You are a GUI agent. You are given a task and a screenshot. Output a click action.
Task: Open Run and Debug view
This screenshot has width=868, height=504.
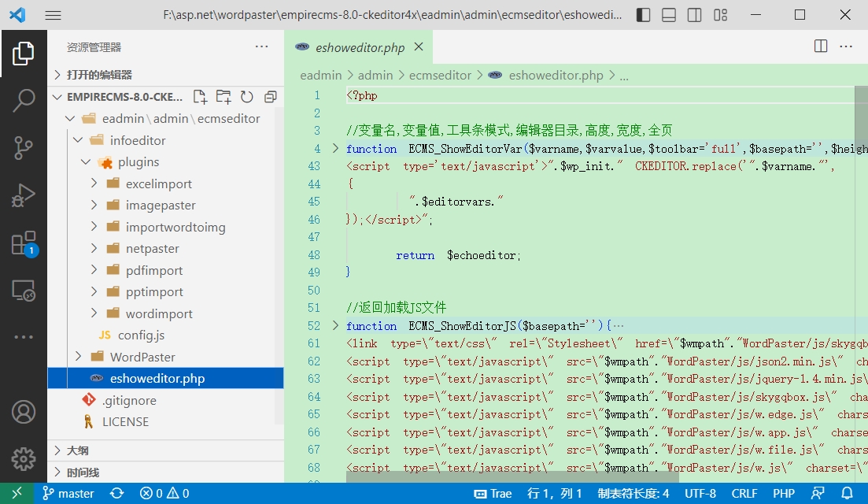click(x=24, y=195)
